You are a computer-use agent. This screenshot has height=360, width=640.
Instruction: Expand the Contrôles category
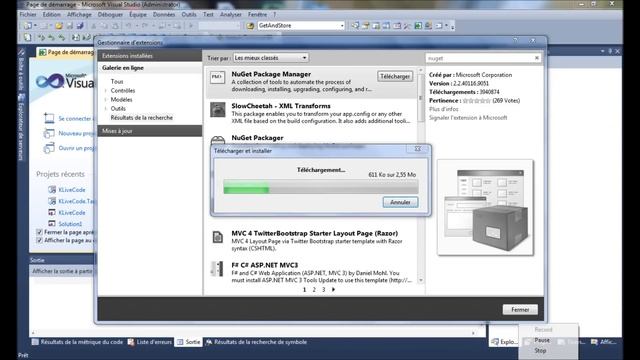point(106,91)
